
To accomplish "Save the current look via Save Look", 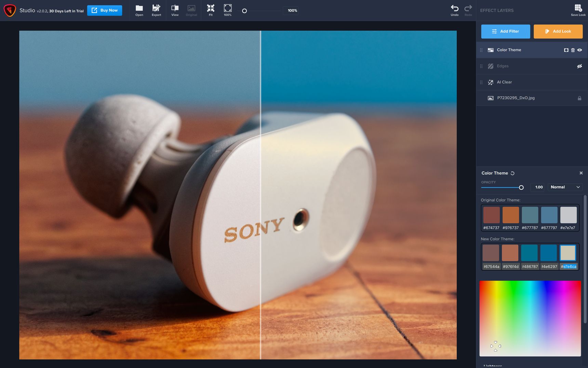I will [578, 10].
